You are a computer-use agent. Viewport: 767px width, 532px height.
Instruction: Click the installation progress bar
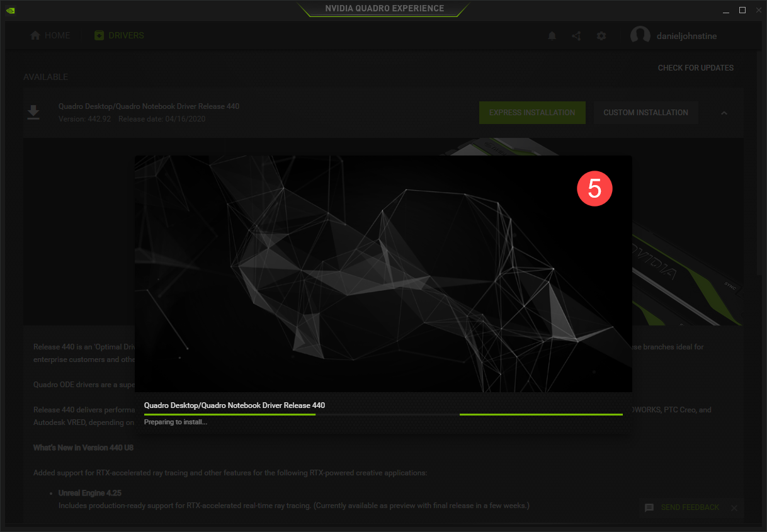383,414
